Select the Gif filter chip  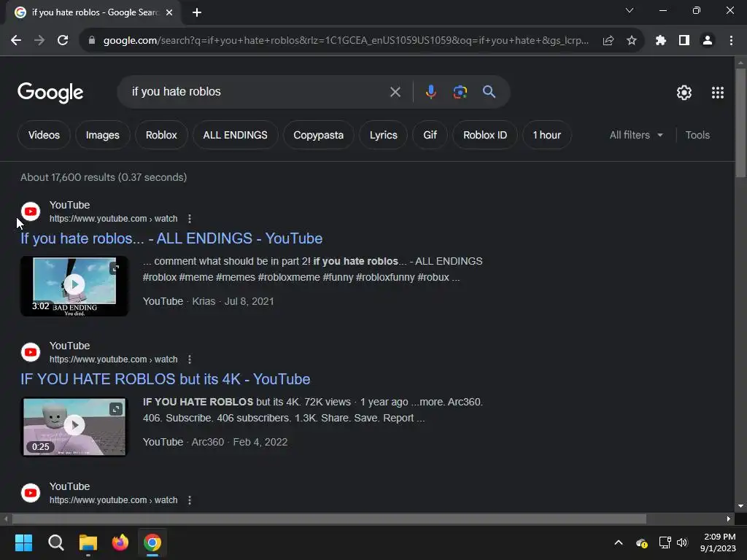[430, 135]
